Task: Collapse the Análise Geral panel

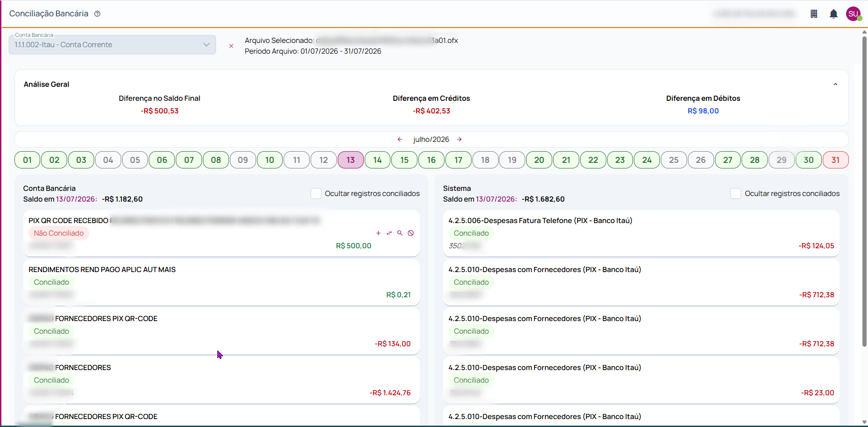Action: (835, 84)
